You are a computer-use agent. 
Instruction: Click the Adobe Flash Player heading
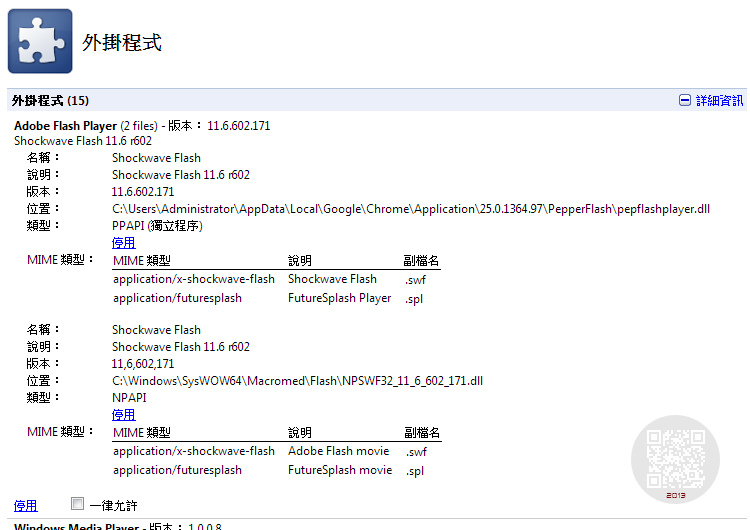[x=66, y=126]
